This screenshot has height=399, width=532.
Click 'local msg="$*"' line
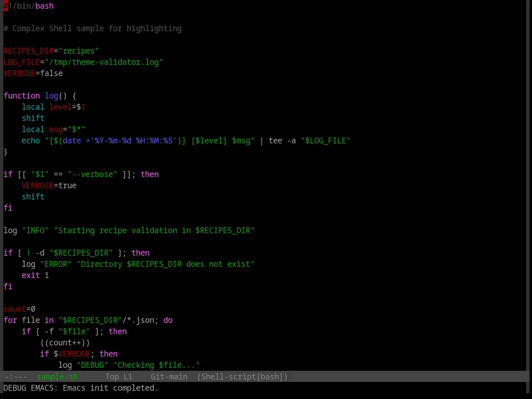coord(54,129)
